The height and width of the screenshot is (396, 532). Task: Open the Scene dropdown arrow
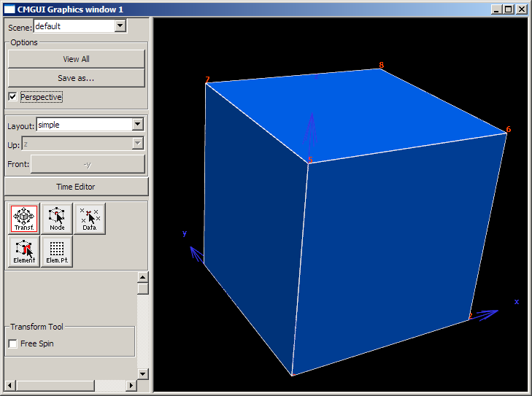click(x=120, y=26)
